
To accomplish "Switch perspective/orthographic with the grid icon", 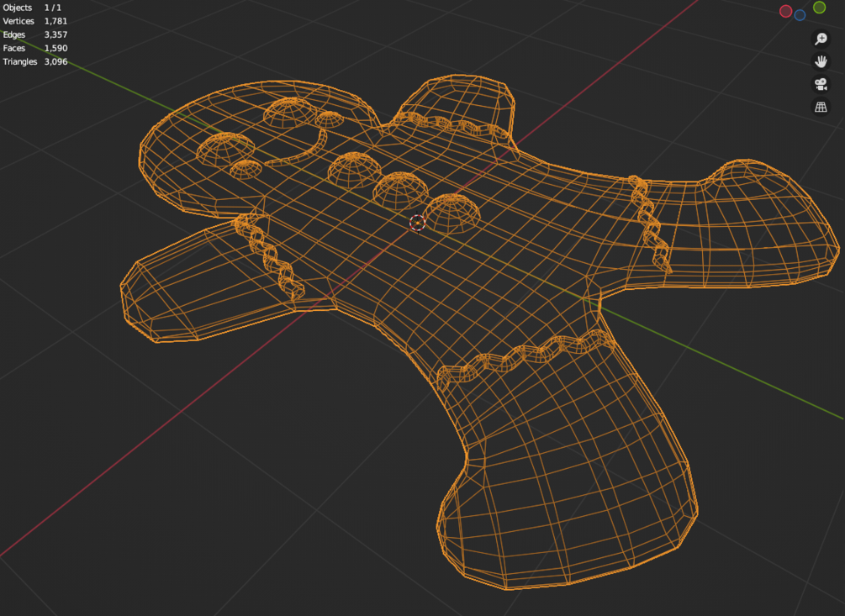I will (x=821, y=107).
